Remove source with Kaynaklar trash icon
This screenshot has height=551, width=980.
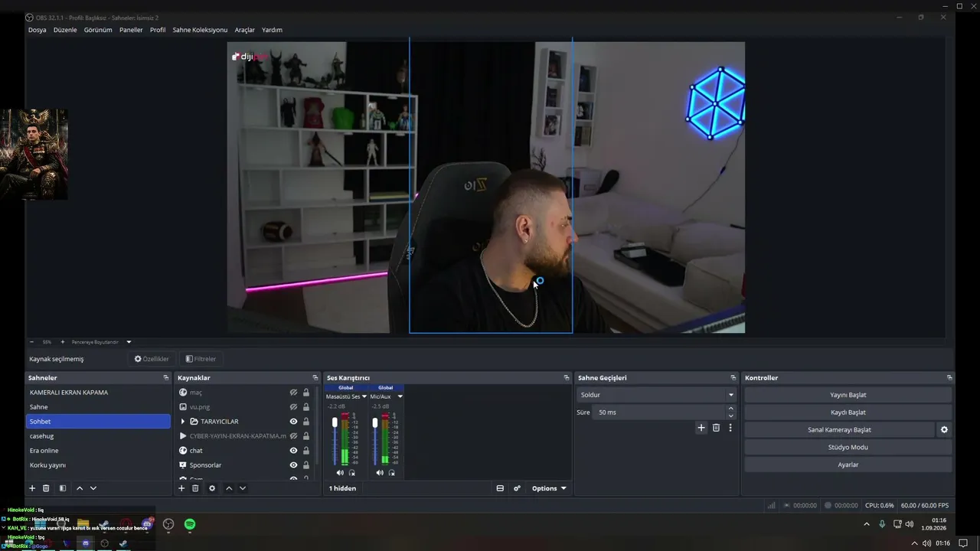195,488
